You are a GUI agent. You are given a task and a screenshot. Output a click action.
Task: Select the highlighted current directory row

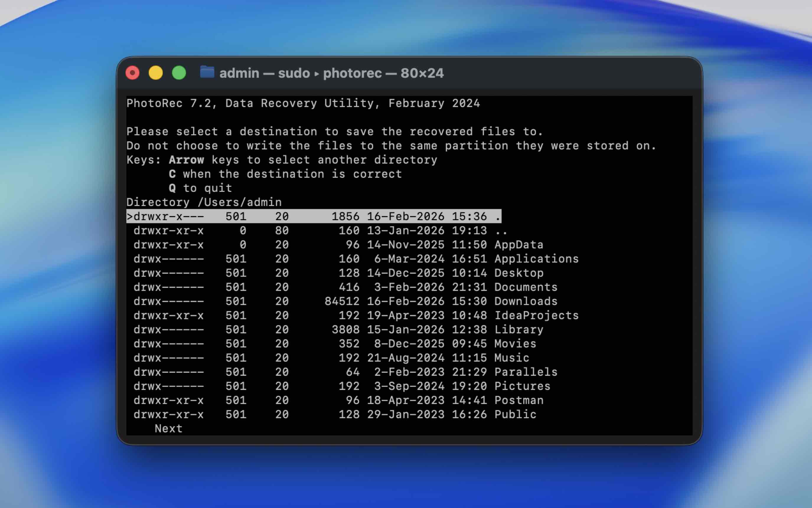pyautogui.click(x=313, y=216)
